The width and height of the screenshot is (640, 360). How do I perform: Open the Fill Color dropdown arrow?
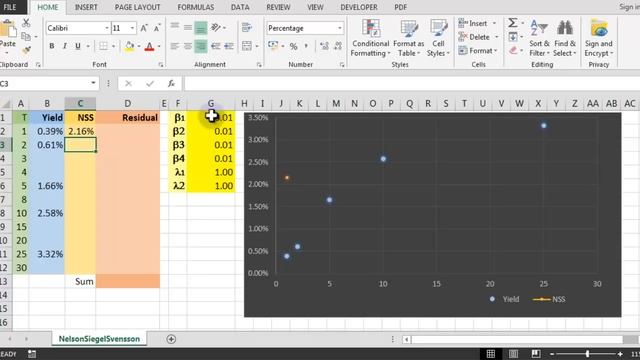coord(139,47)
